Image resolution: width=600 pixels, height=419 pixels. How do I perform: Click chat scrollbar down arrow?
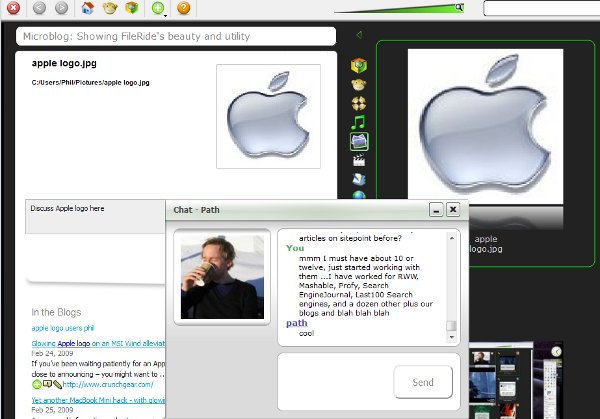pos(452,337)
